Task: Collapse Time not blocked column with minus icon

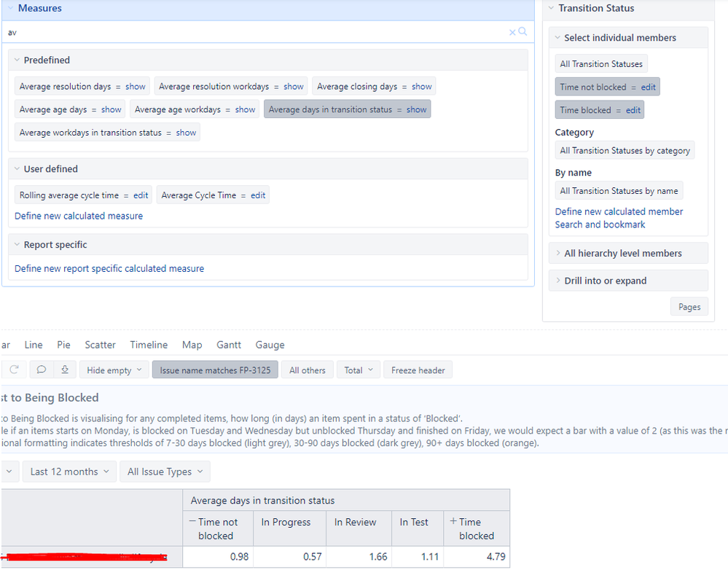Action: click(x=192, y=521)
